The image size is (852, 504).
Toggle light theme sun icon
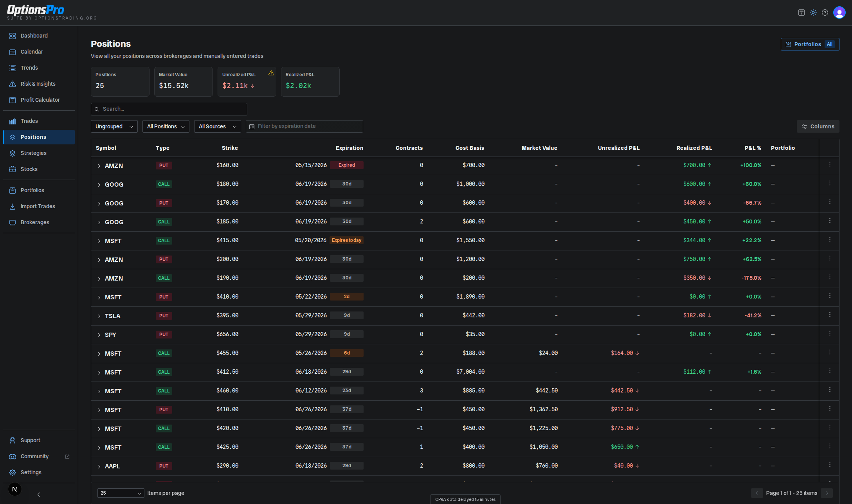click(813, 13)
